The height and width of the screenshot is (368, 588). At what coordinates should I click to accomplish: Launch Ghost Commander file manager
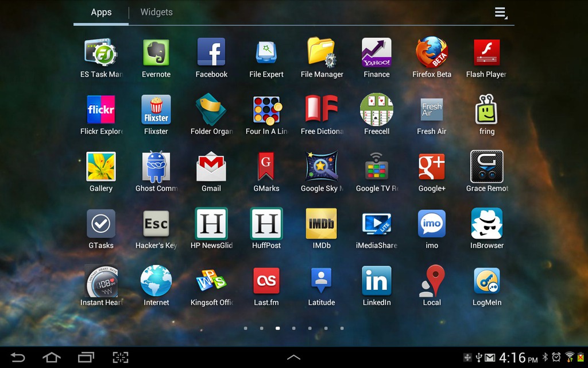[x=156, y=167]
